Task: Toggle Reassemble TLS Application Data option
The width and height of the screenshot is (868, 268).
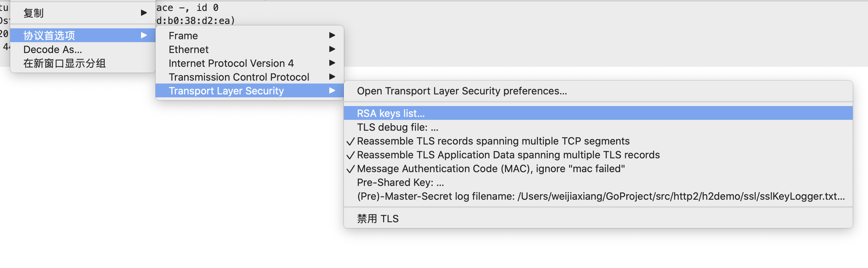Action: click(508, 155)
